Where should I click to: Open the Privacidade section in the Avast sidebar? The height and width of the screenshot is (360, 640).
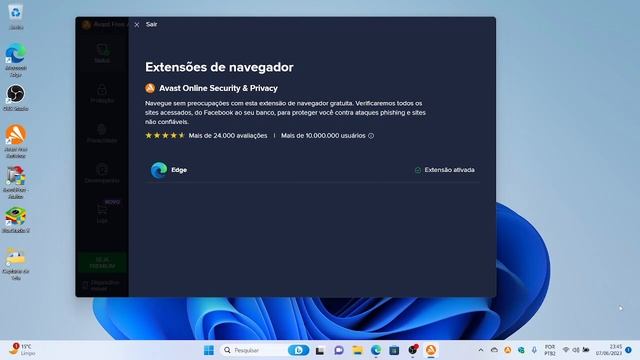pos(102,133)
